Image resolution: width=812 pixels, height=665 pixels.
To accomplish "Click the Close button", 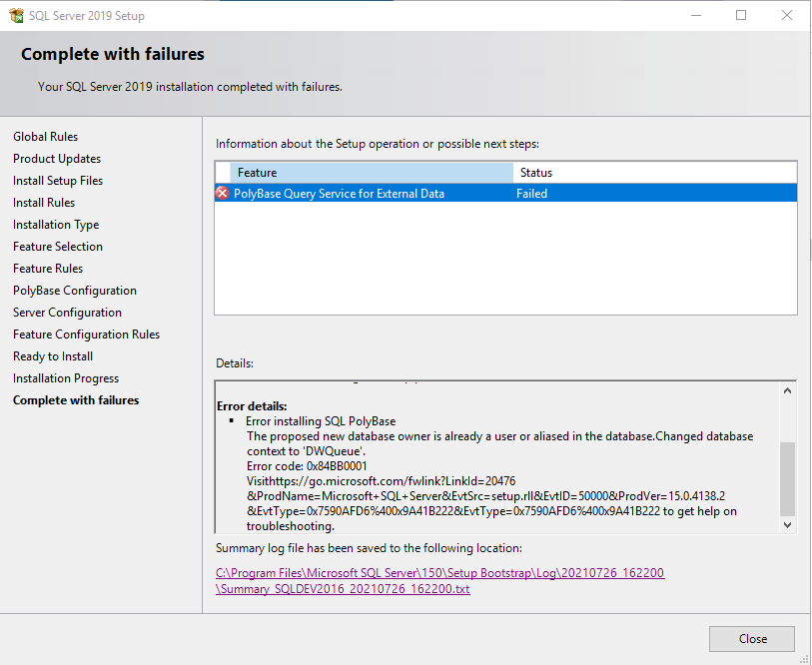I will pyautogui.click(x=751, y=639).
